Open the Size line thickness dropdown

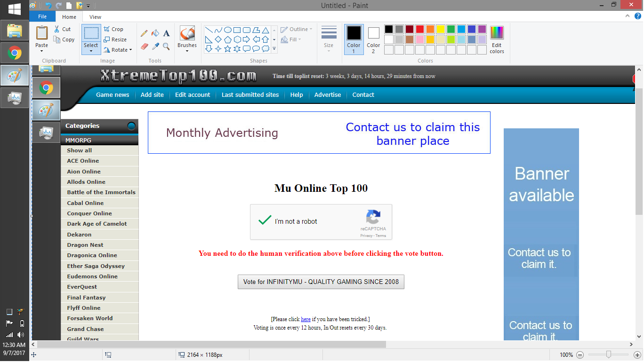pyautogui.click(x=329, y=39)
